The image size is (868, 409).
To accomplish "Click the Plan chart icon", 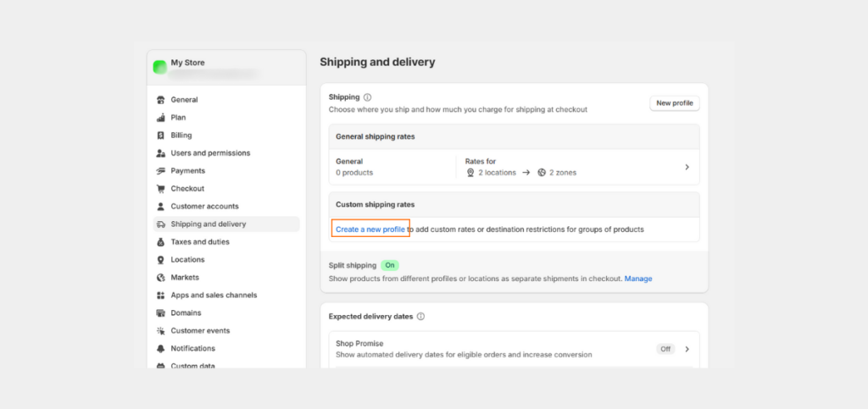I will 161,118.
